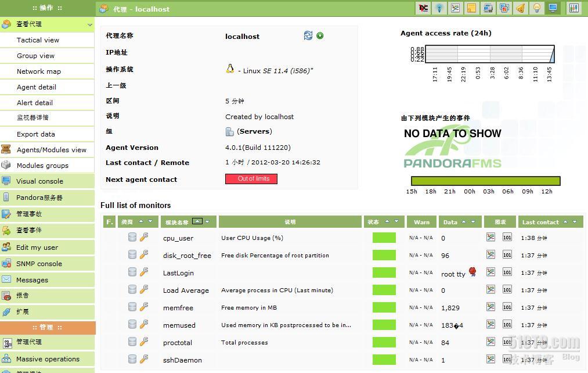This screenshot has width=588, height=373.
Task: Sort module name column ascending (boxed arrow)
Action: pos(197,221)
